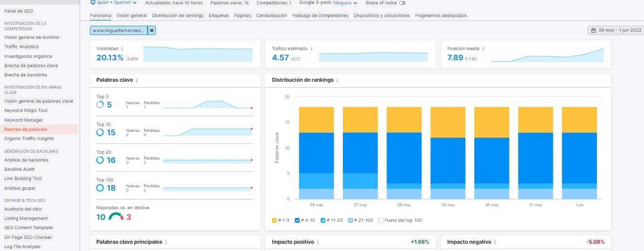Open Visión general de palabras clave
The width and height of the screenshot is (644, 251).
(x=39, y=101)
